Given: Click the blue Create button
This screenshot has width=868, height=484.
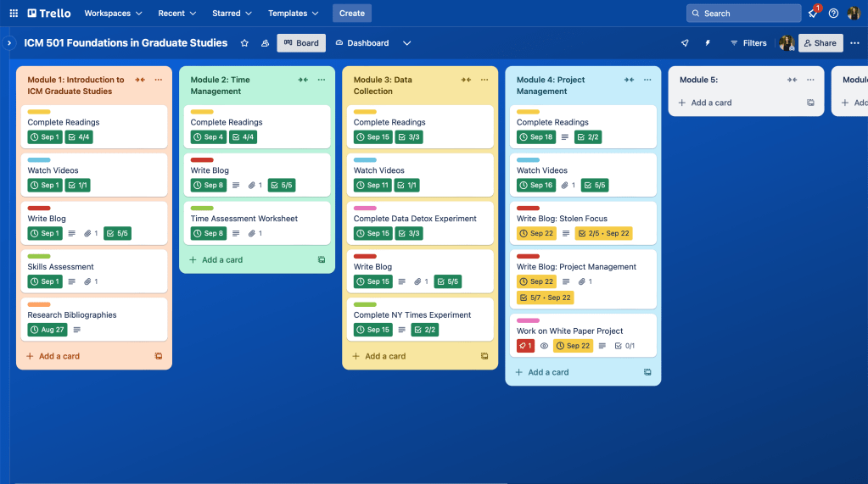Looking at the screenshot, I should (x=351, y=14).
